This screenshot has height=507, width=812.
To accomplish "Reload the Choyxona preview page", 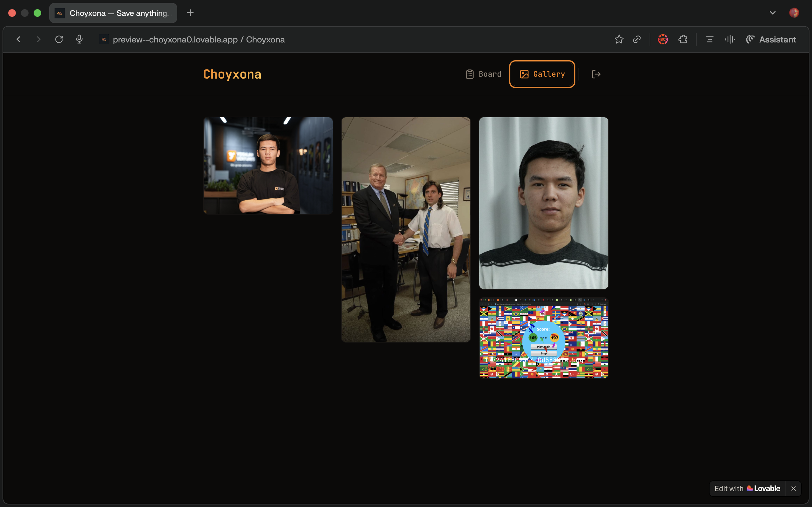I will 59,39.
